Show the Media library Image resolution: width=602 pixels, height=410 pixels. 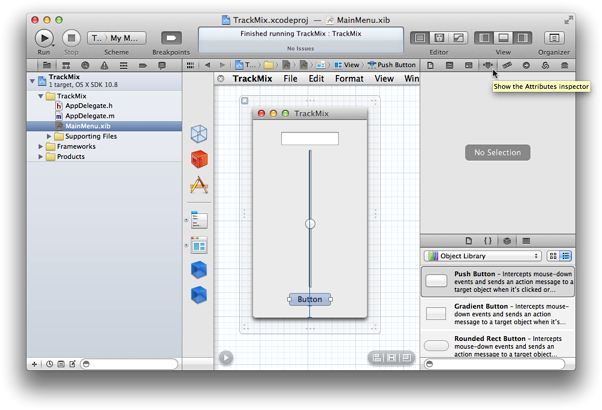click(526, 241)
